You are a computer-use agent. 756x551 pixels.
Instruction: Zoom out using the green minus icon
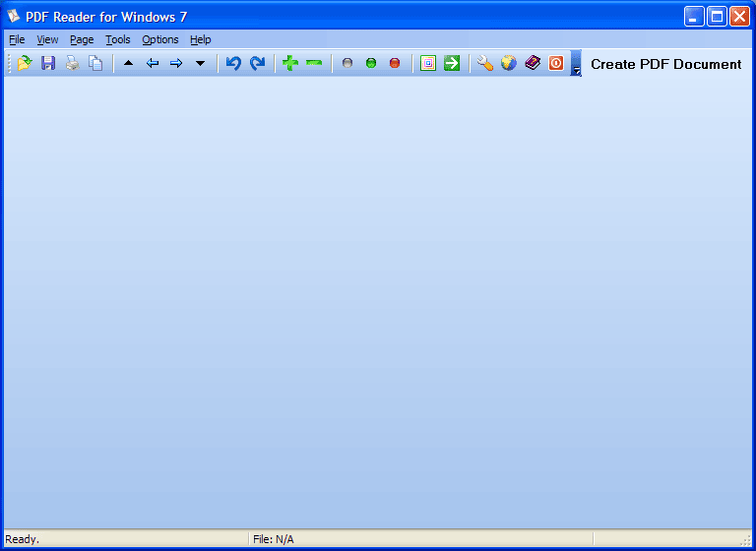pos(314,64)
